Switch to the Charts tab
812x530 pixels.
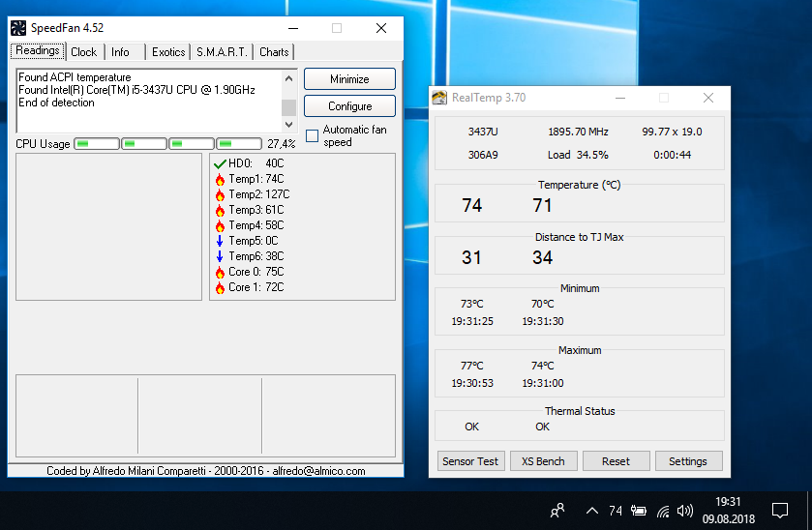(274, 52)
